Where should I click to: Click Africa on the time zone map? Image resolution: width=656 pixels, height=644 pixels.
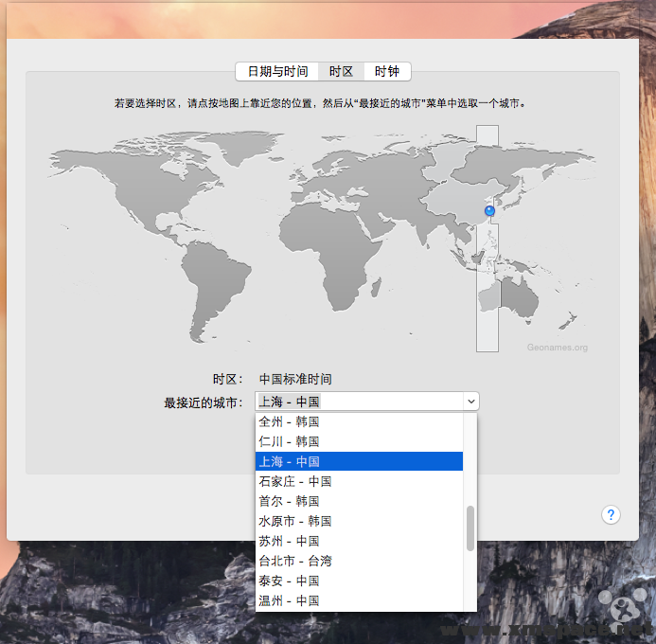coord(330,251)
